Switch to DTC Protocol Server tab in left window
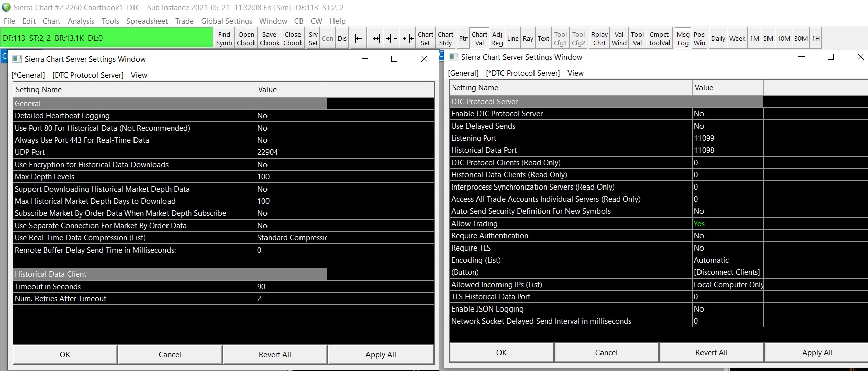 coord(88,75)
